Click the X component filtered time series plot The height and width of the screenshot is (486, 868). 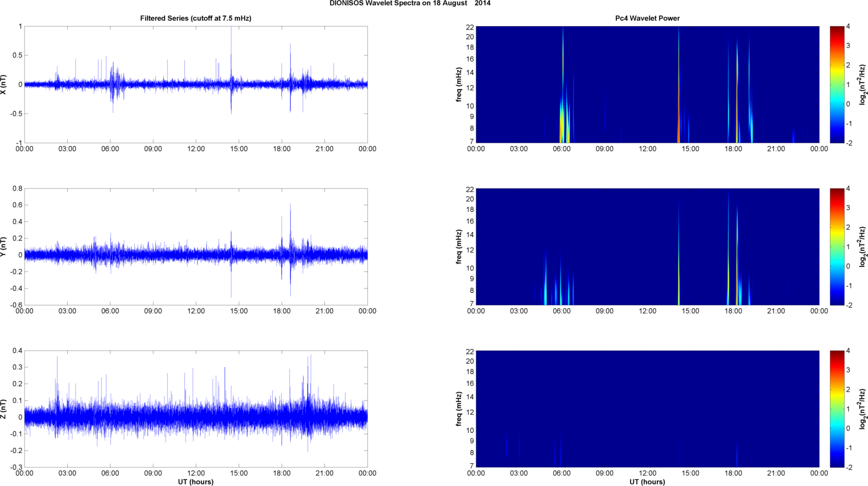point(196,84)
